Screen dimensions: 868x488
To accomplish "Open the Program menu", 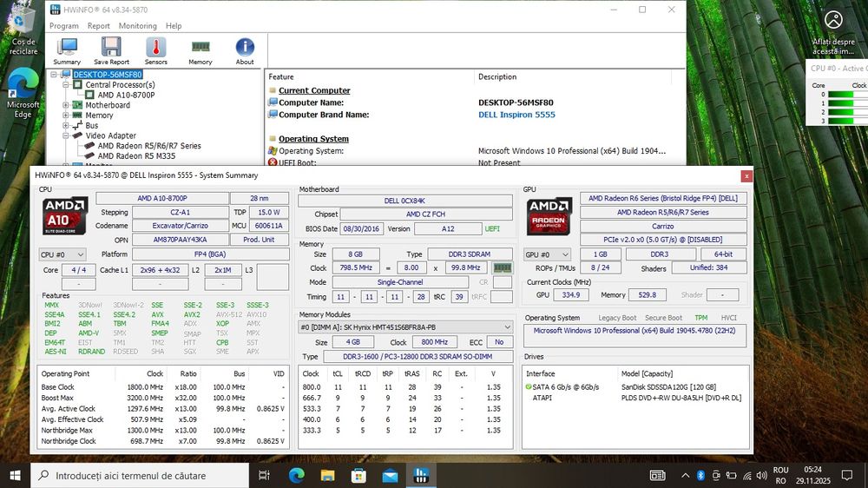I will 64,26.
